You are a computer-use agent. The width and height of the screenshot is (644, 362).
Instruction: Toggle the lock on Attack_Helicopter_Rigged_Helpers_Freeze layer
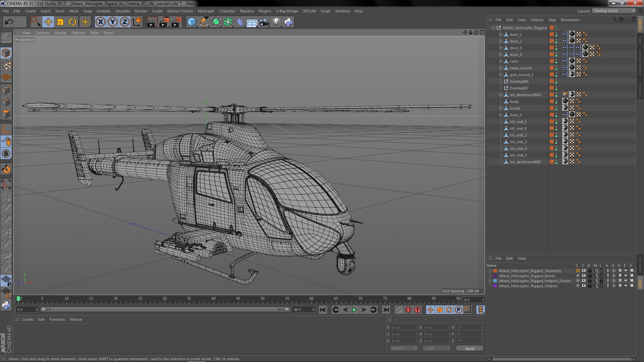(601, 281)
